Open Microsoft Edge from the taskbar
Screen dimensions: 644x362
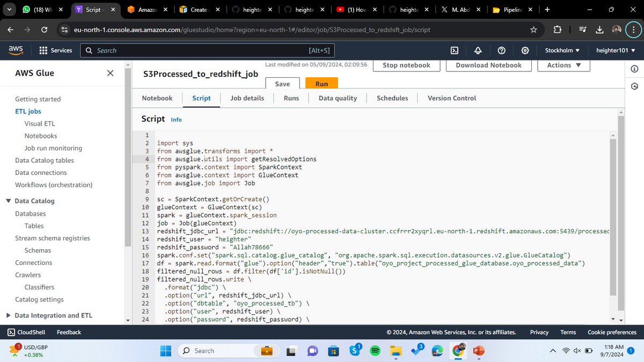[437, 351]
